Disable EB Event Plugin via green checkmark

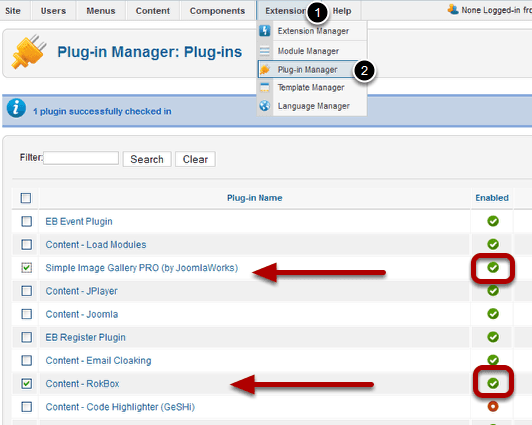point(493,221)
